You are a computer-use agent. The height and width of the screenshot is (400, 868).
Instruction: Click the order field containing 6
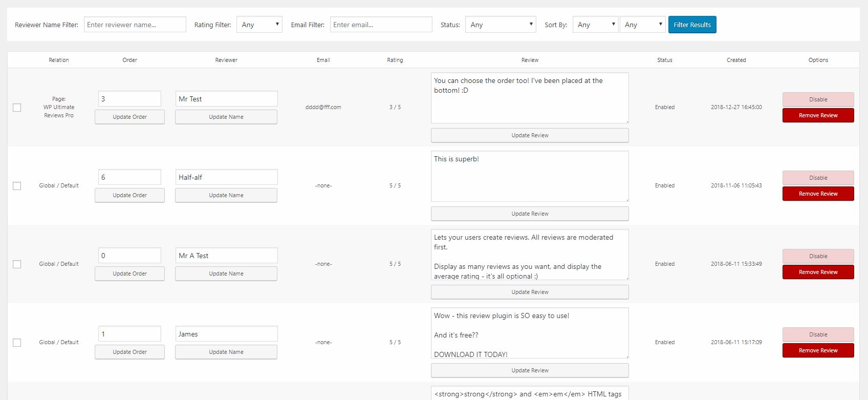(x=129, y=177)
